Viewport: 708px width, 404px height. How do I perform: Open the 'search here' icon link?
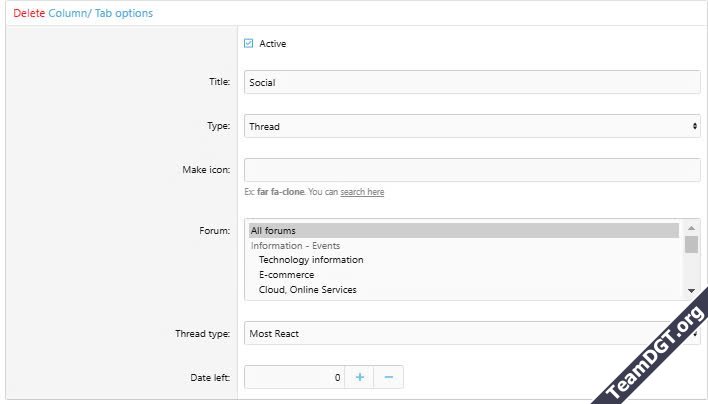pyautogui.click(x=362, y=192)
